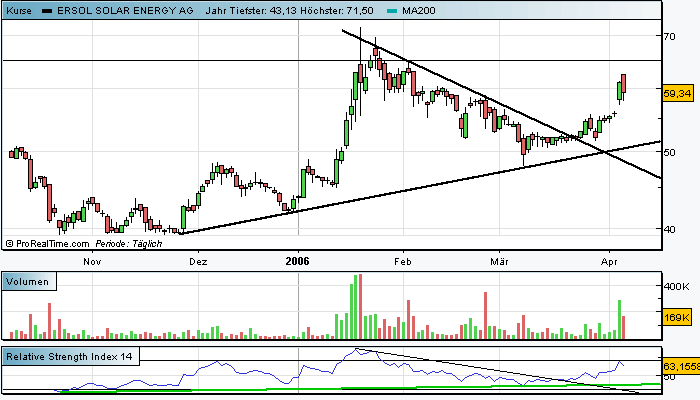Click the tallest red volume bar in January
Screen dimensions: 700x400
pyautogui.click(x=360, y=307)
